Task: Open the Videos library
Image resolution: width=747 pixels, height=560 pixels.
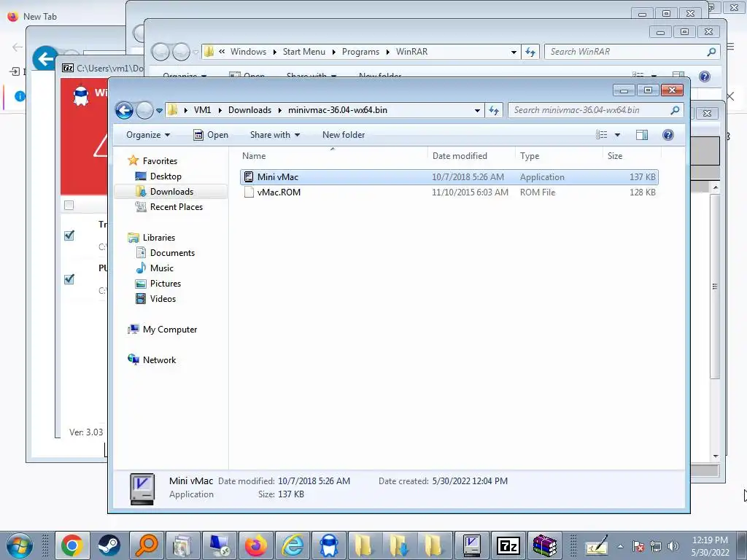Action: (x=163, y=298)
